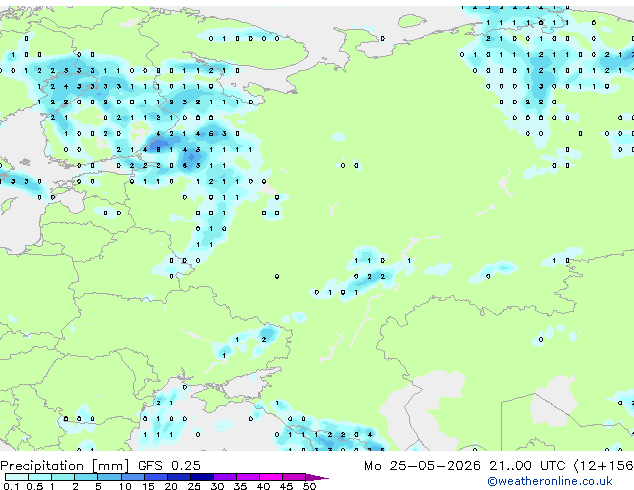Click the legend label '45'
Viewport: 634px width, 490px height.
pos(286,486)
